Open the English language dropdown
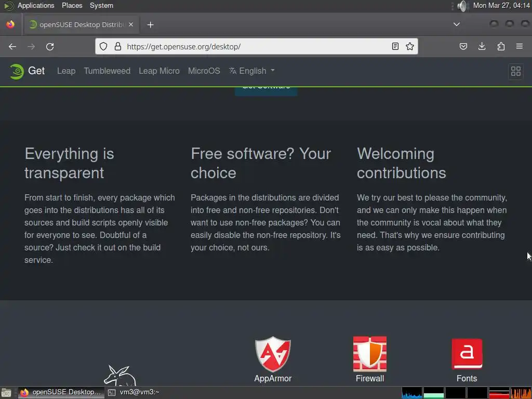 (x=252, y=71)
